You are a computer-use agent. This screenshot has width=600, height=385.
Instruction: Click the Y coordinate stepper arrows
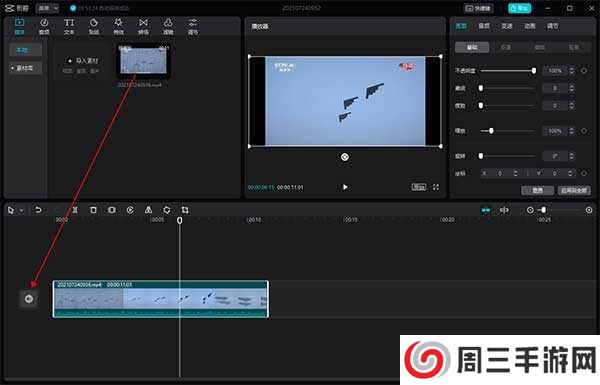[570, 173]
